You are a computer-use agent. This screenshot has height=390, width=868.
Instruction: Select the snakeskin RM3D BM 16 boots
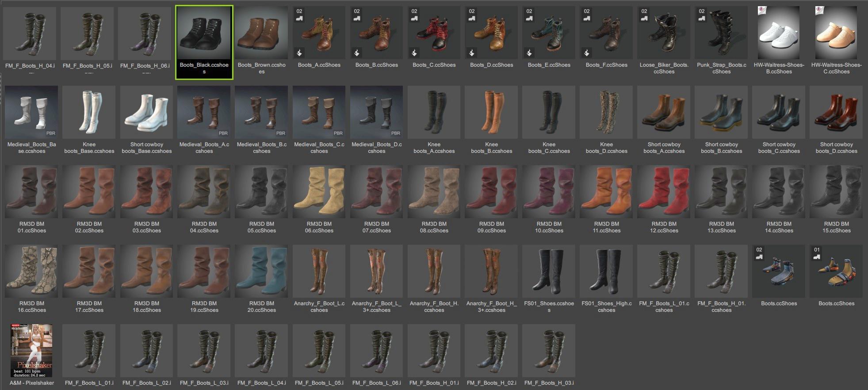pyautogui.click(x=31, y=271)
